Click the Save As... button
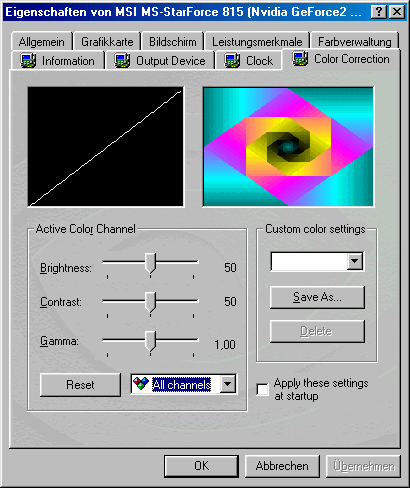Screen dimensions: 410x488 click(317, 297)
